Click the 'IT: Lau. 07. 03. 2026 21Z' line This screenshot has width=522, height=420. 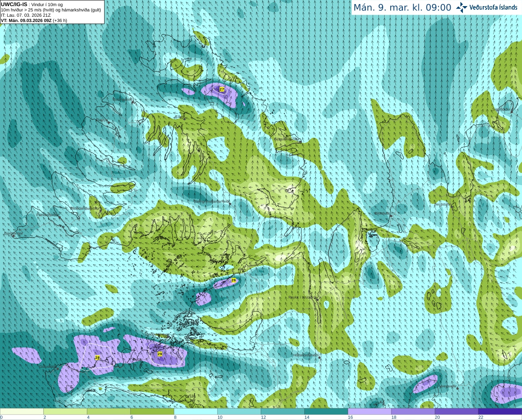pos(26,15)
